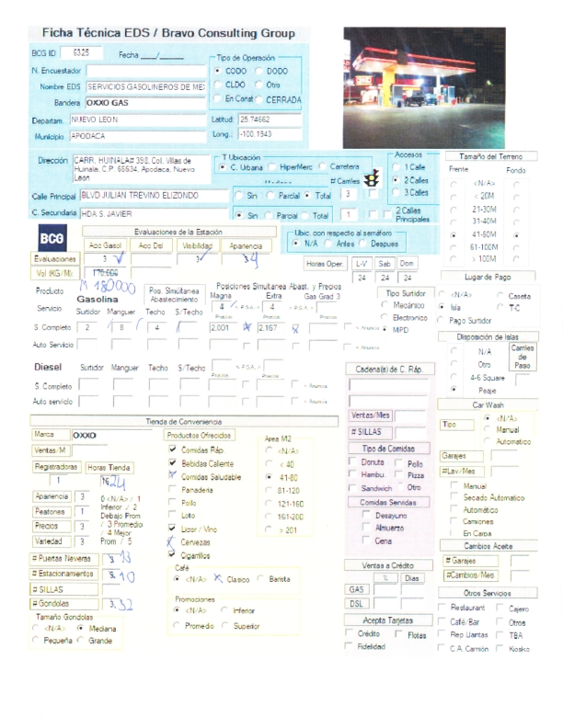Viewport: 563px width, 728px height.
Task: Select the CODO operation type
Action: pyautogui.click(x=217, y=71)
